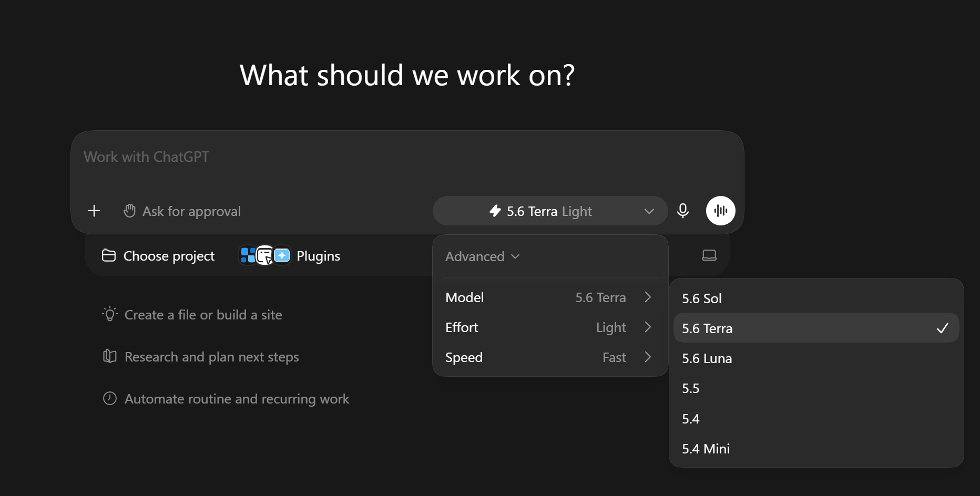Select the 5.6 Terra checked model option

point(816,328)
